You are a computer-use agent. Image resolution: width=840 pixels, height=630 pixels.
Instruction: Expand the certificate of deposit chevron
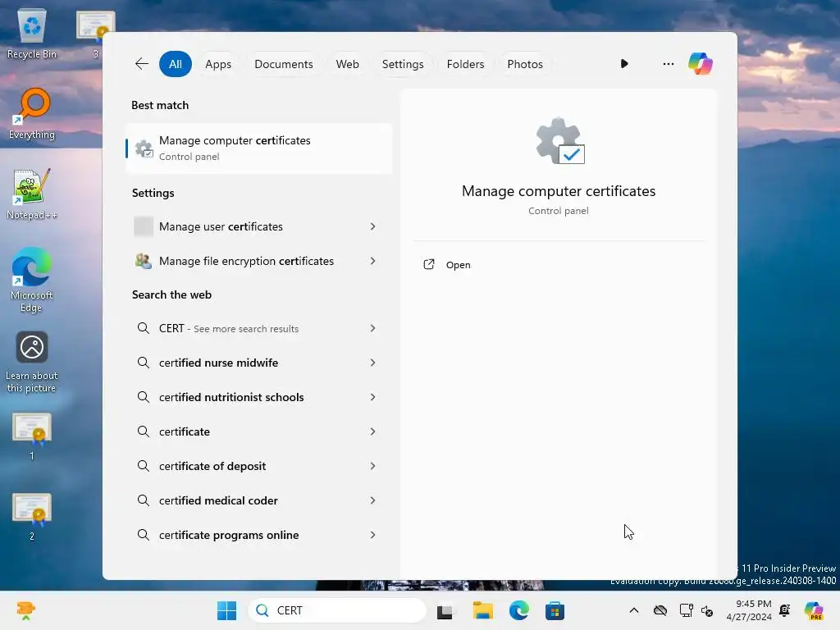(373, 466)
